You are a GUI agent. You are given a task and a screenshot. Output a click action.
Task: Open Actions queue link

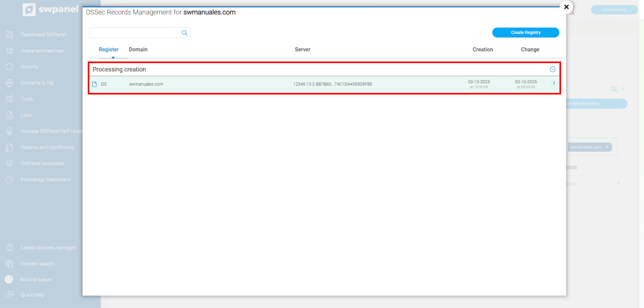35,279
